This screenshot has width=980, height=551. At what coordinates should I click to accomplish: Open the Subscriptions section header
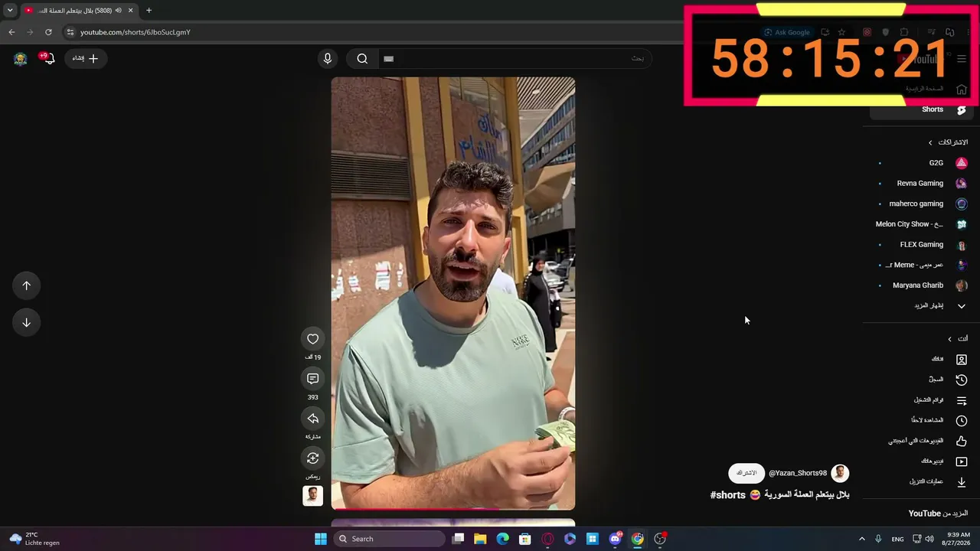point(948,142)
